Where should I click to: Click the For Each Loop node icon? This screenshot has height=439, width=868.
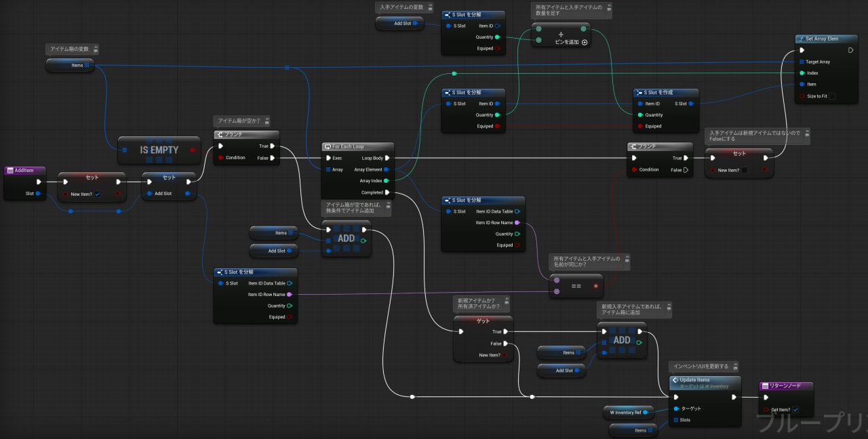pos(327,146)
